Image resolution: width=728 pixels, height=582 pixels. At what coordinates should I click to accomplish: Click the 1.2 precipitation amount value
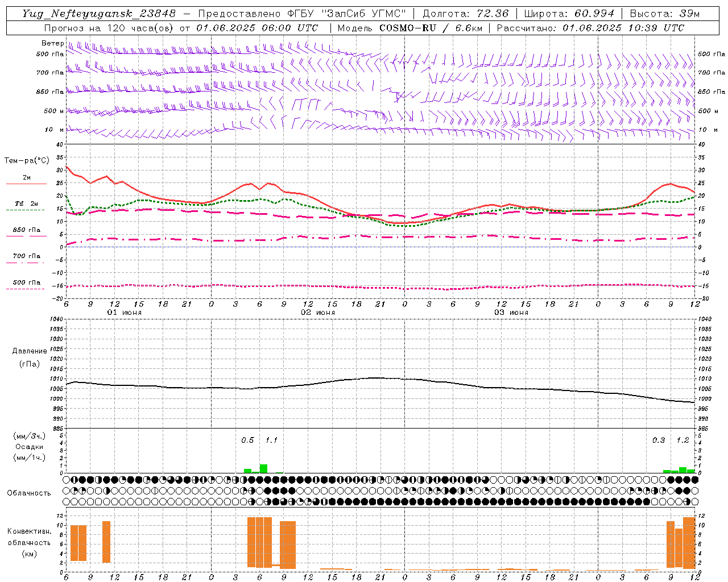(x=682, y=440)
